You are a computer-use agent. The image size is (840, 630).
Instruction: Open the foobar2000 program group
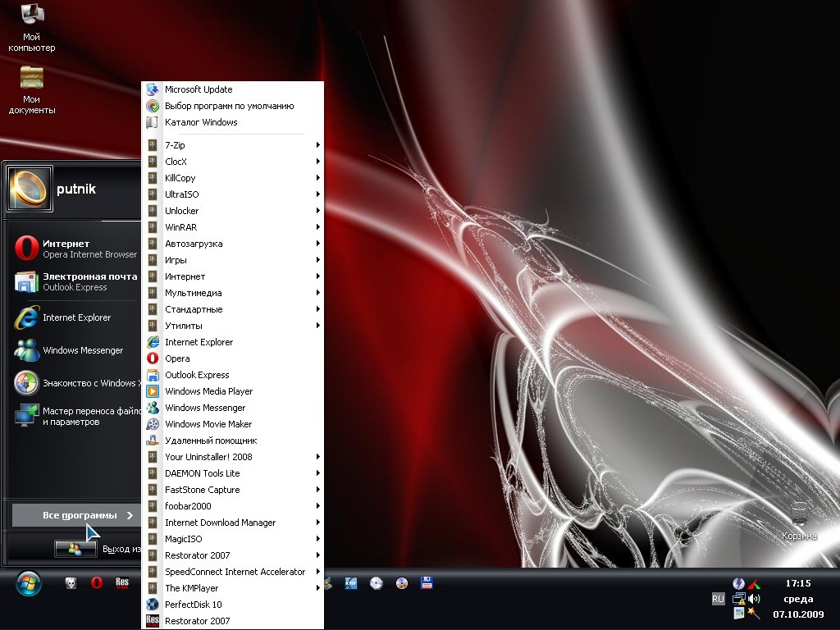232,506
